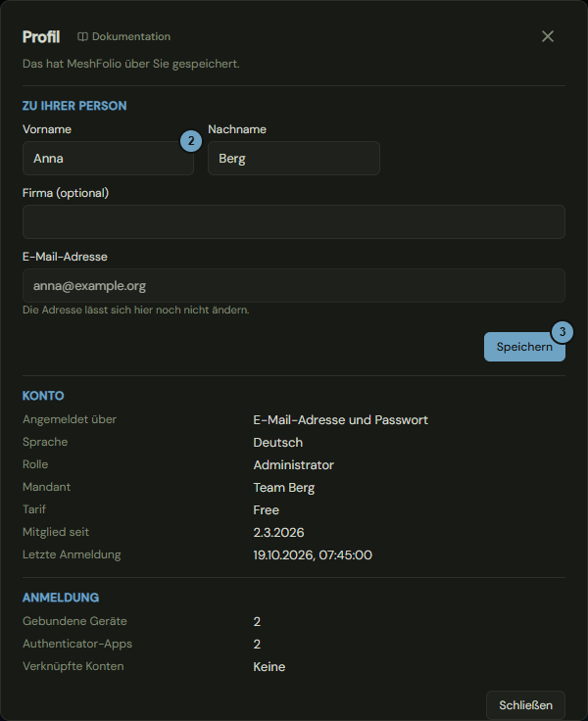The height and width of the screenshot is (721, 588).
Task: Click the hint 'Die Adresse lässt sich hier noch nicht ändern.'
Action: [135, 310]
